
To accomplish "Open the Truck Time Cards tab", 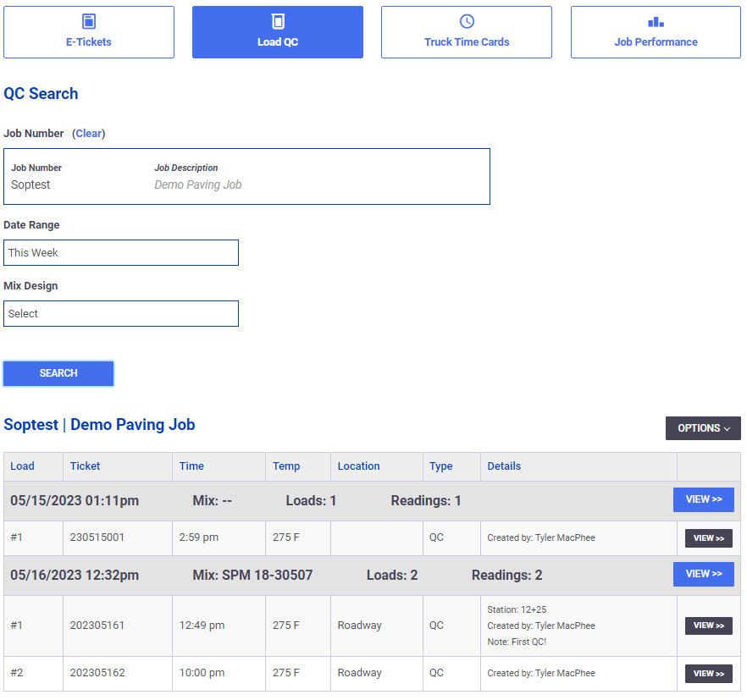I will pos(467,32).
